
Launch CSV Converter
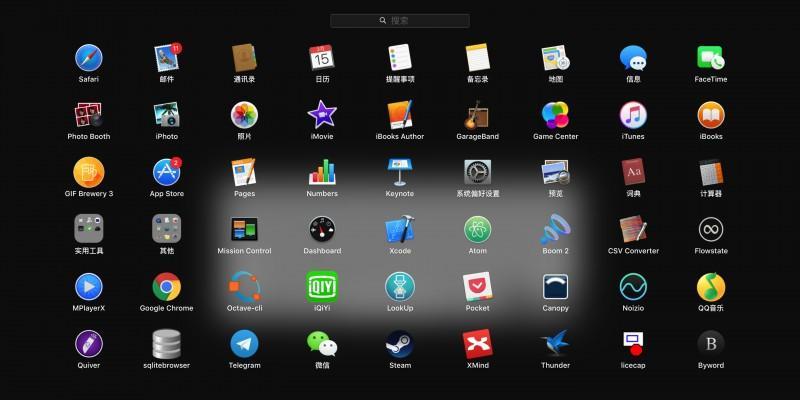(633, 229)
